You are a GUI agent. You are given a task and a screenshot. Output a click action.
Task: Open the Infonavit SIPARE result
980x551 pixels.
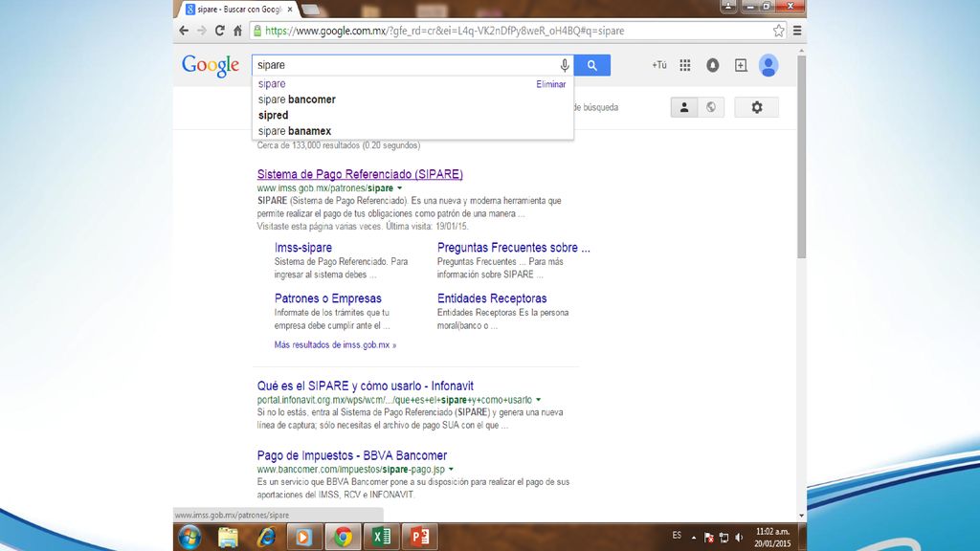(x=365, y=386)
